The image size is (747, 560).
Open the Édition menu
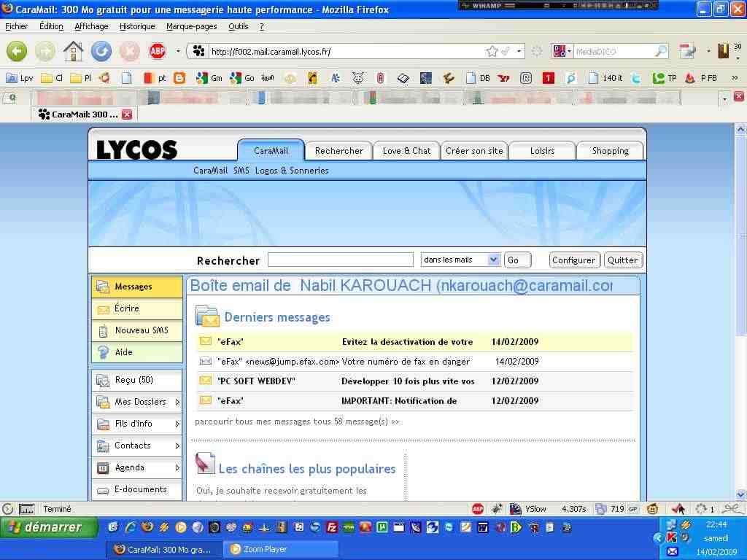[51, 26]
